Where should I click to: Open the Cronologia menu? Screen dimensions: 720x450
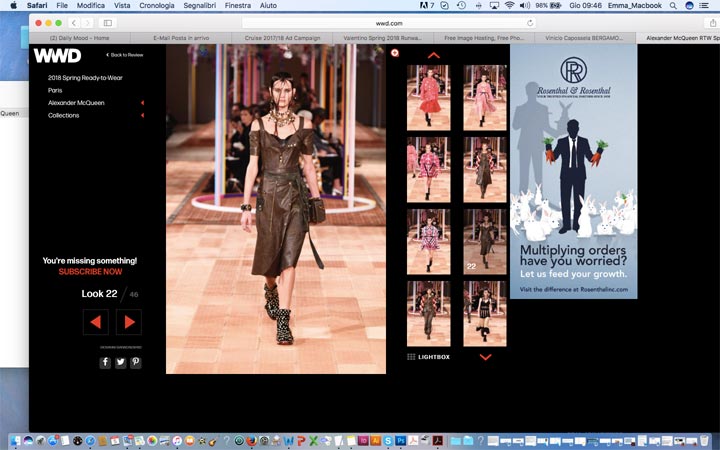pyautogui.click(x=157, y=6)
